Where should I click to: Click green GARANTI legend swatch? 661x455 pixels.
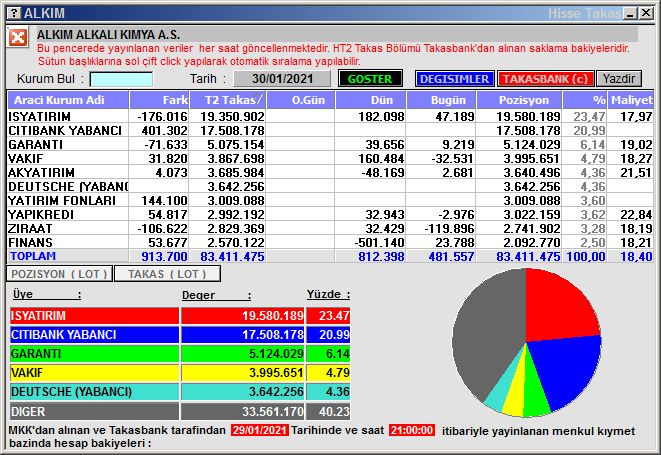tap(94, 354)
